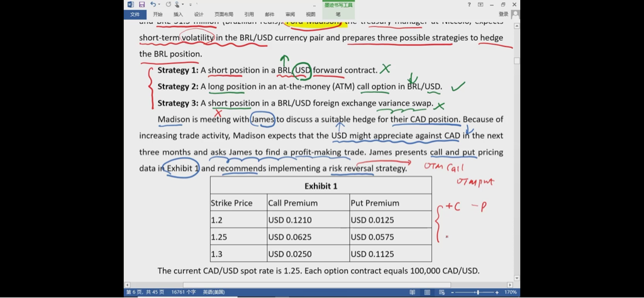Switch to Read Mode view icon

pos(412,292)
